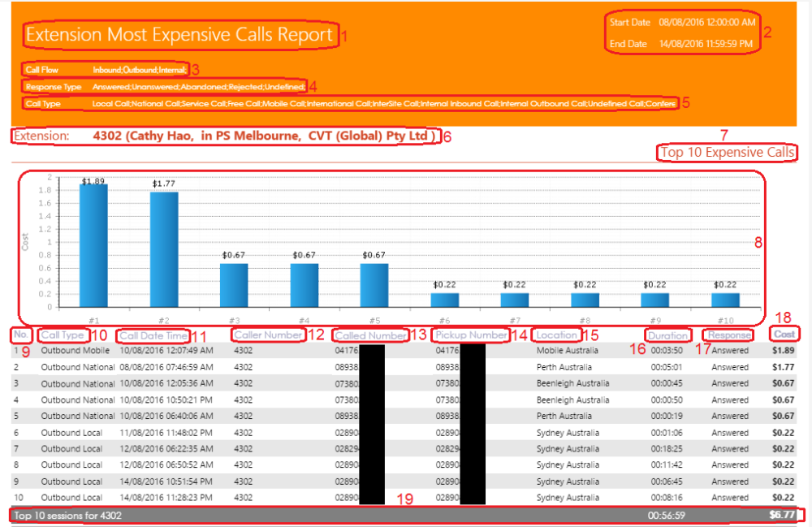Click the duration cell '00:05:01'
Image resolution: width=812 pixels, height=527 pixels.
[x=667, y=367]
